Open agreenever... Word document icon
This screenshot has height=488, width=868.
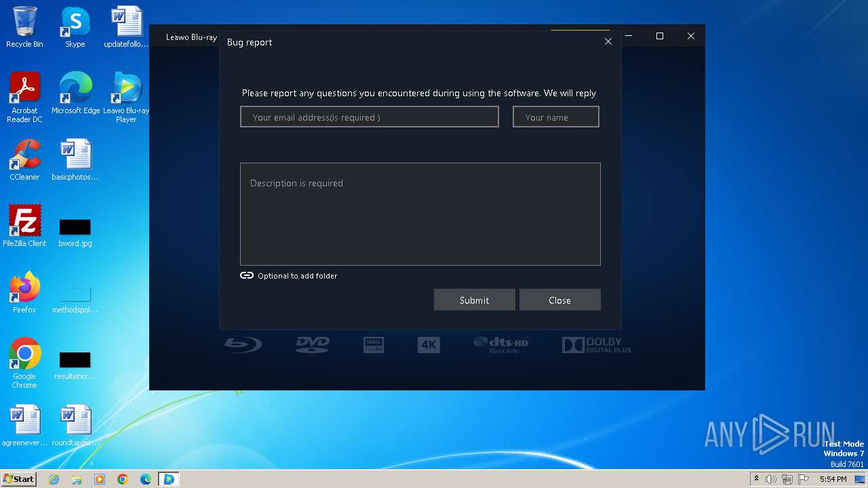[x=24, y=426]
